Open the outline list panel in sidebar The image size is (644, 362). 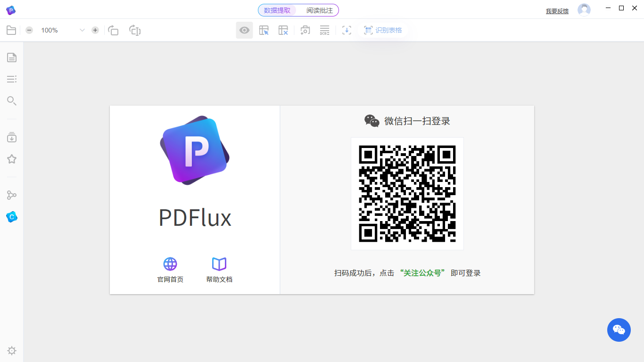[12, 79]
